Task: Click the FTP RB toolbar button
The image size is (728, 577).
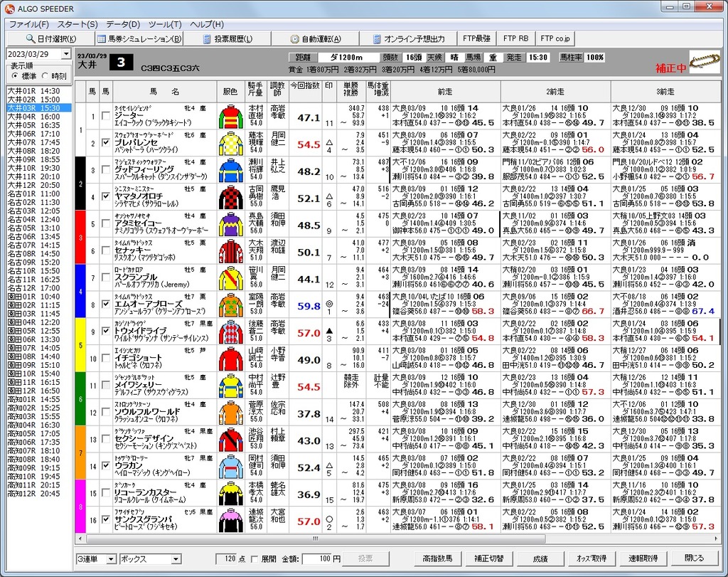Action: [515, 38]
